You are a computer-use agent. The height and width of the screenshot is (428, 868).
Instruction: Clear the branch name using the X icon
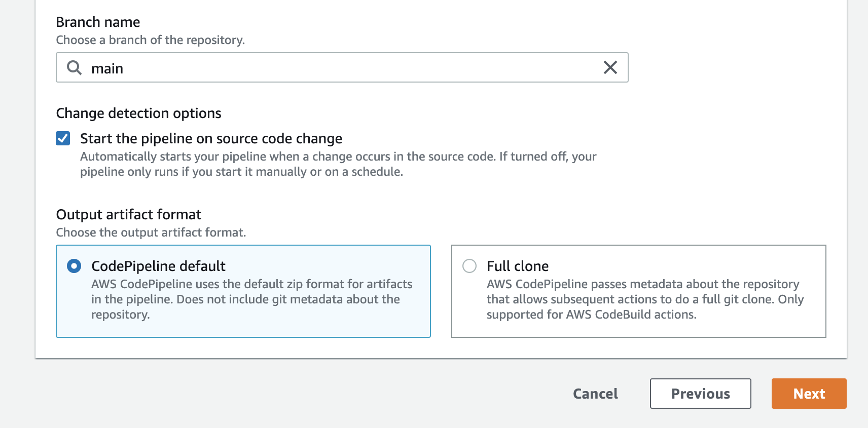610,67
